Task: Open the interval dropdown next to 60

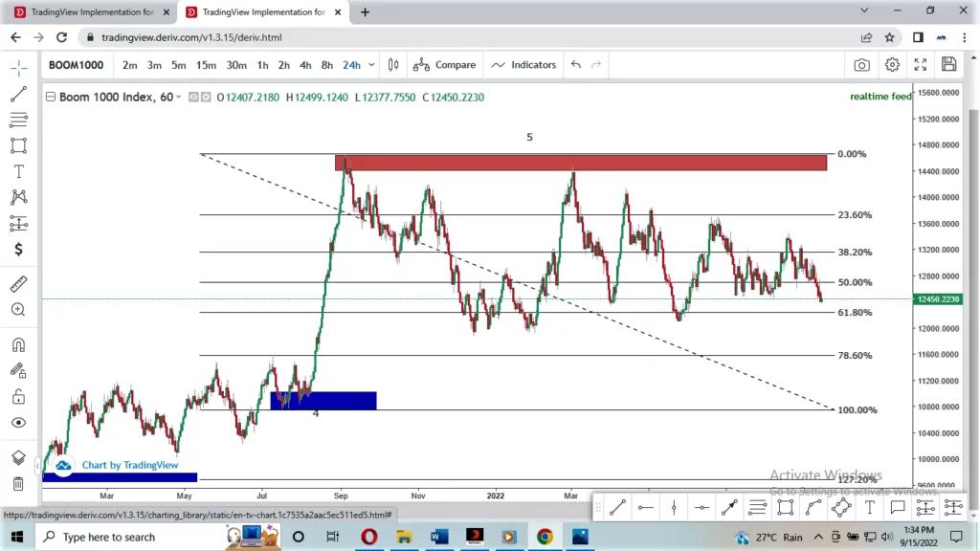Action: (x=179, y=97)
